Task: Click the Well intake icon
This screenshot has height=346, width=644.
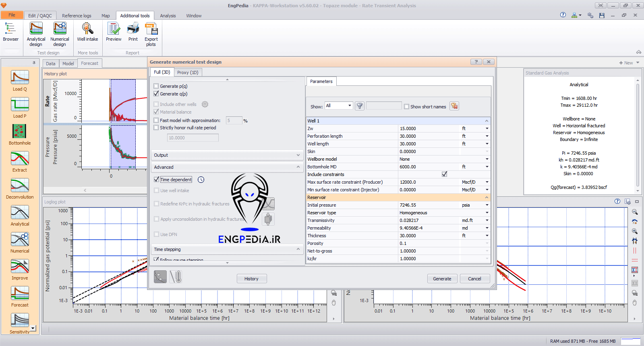Action: point(87,32)
